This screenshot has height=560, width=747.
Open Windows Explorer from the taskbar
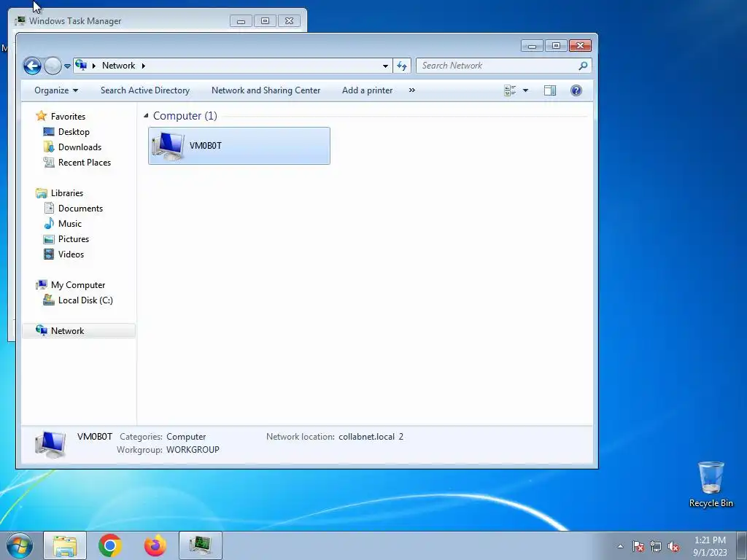65,545
